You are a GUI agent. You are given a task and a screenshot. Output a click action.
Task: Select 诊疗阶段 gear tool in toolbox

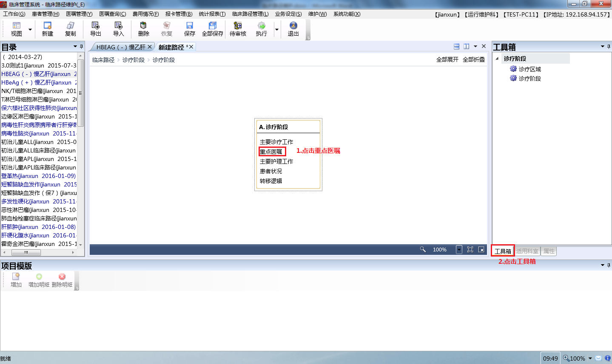525,79
